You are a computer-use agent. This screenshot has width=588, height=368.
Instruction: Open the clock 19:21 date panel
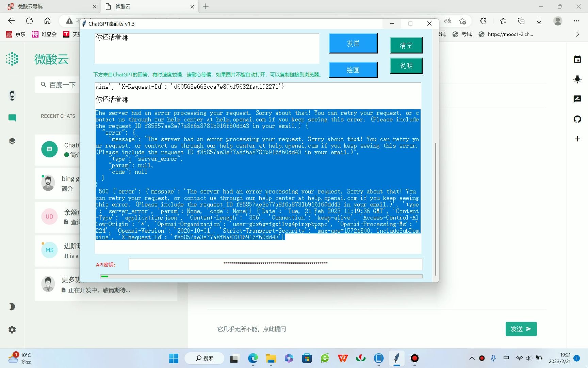point(559,358)
